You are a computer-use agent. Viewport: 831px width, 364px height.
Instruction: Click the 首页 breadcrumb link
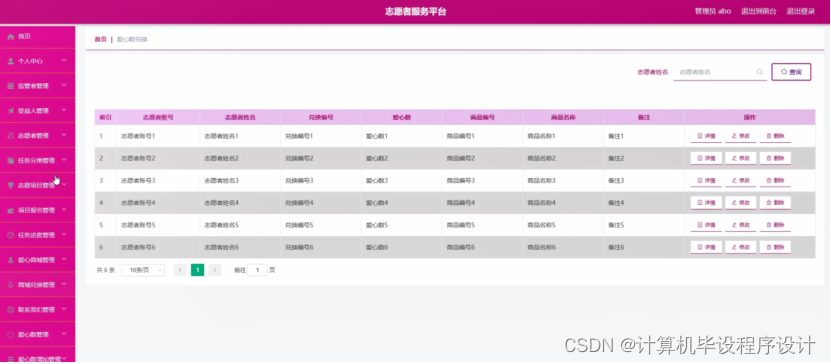click(x=100, y=39)
